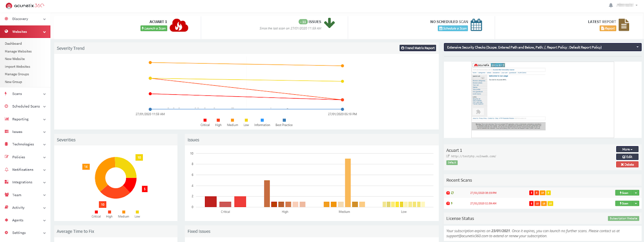Expand the Settings sidebar section
Viewport: 644px width, 242px height.
44,233
